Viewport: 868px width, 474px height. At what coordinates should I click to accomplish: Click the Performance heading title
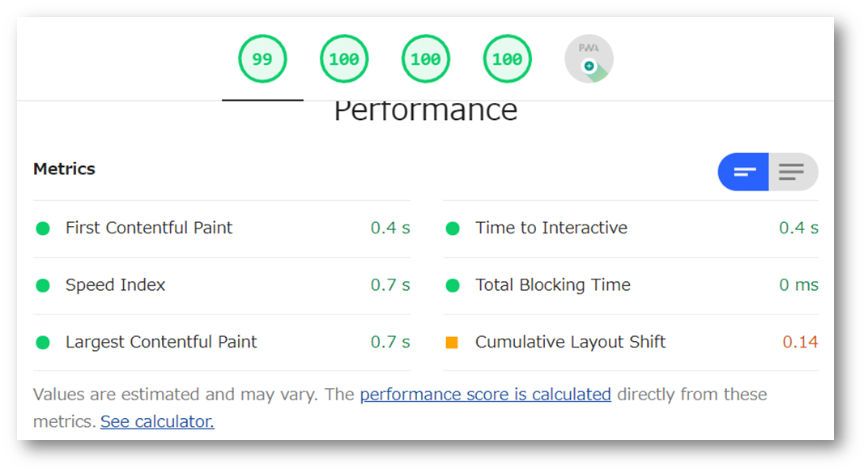point(426,112)
